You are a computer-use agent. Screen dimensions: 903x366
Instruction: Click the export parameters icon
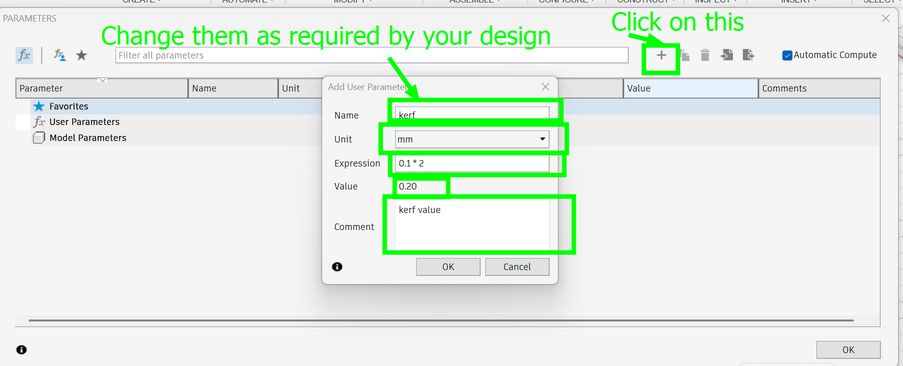[x=748, y=55]
